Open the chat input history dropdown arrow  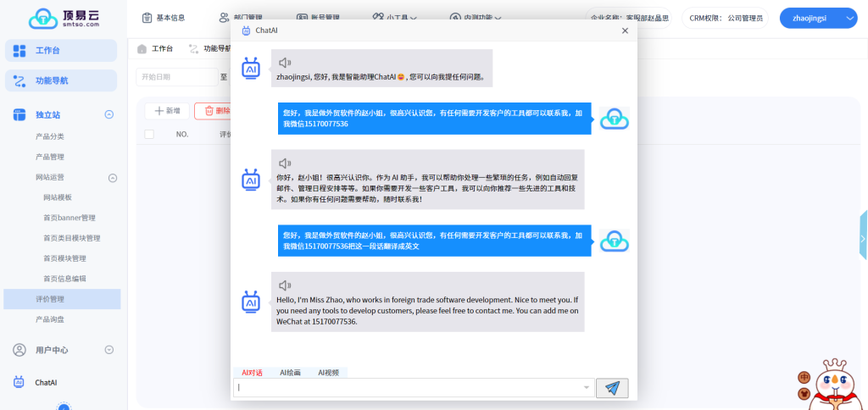click(587, 388)
